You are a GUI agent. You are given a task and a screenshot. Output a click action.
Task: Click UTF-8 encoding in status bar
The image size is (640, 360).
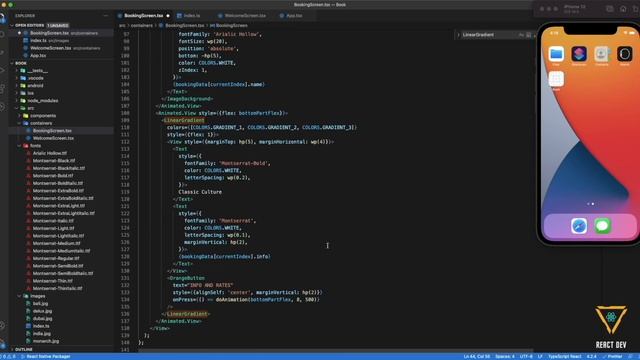[526, 356]
